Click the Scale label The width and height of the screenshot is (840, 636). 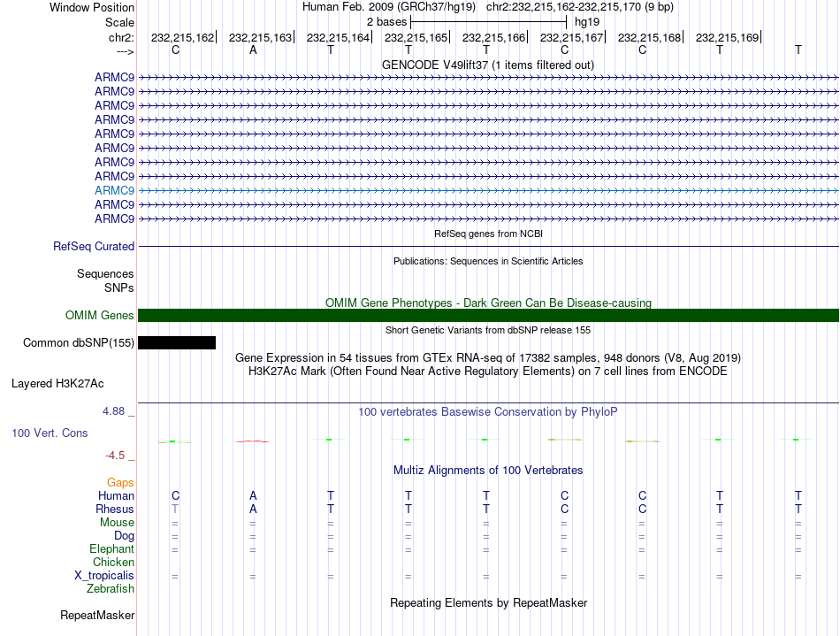pyautogui.click(x=119, y=22)
